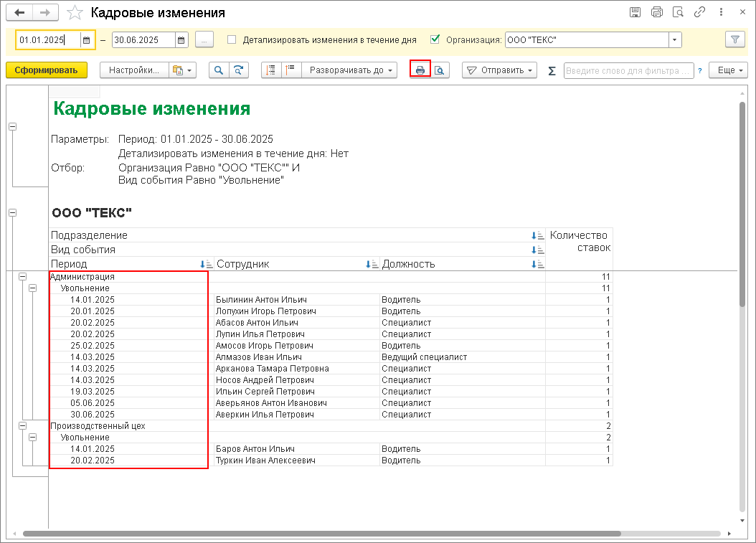Viewport: 756px width, 543px height.
Task: Click the funnel filter icon at right
Action: click(x=735, y=40)
